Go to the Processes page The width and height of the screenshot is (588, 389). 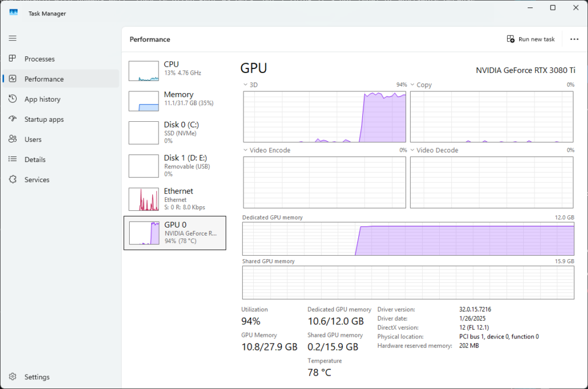tap(40, 59)
